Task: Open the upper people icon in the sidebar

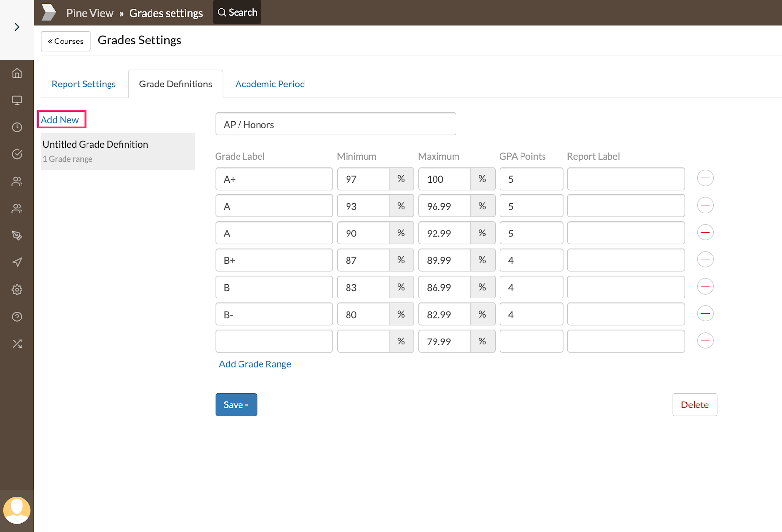Action: click(x=17, y=181)
